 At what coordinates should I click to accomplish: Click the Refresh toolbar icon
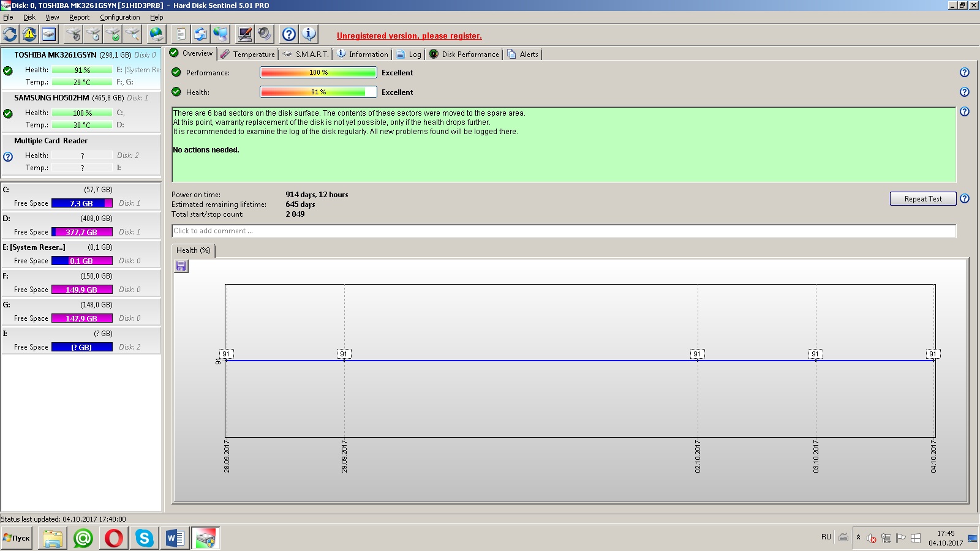pos(10,34)
